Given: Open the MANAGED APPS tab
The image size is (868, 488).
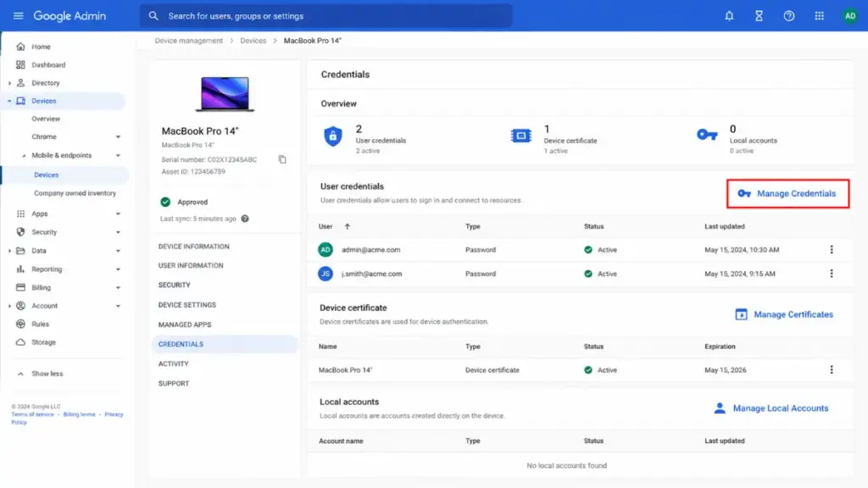Looking at the screenshot, I should click(185, 324).
